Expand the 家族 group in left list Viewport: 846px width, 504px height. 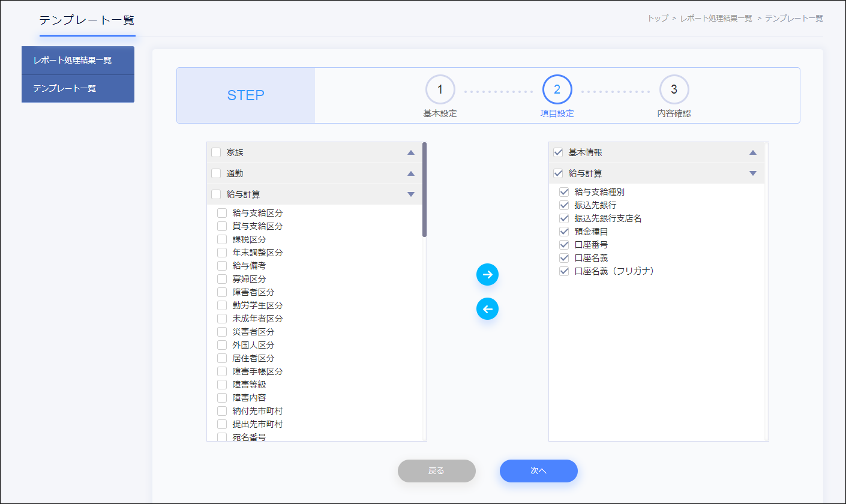(x=411, y=152)
